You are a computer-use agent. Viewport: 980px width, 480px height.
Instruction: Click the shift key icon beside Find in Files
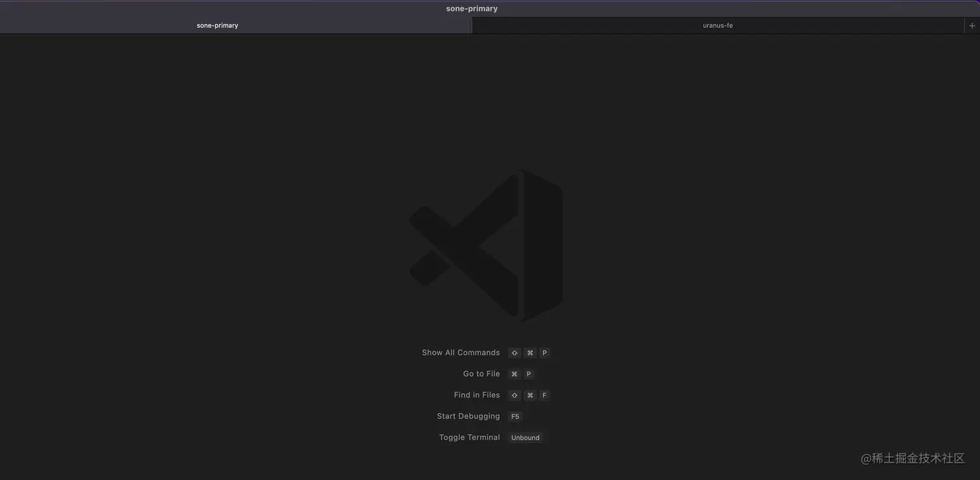click(x=515, y=395)
